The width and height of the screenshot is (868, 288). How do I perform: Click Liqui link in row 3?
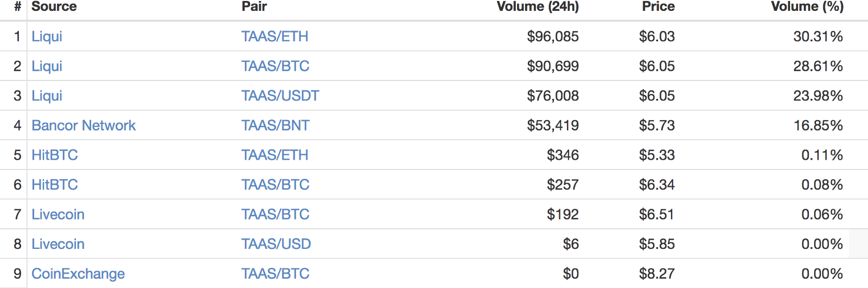(47, 96)
